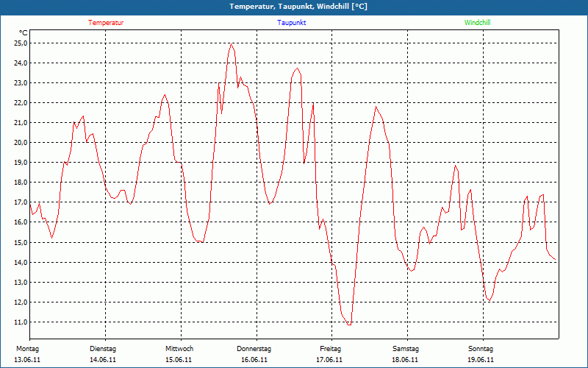Click the blue Taupunkt legend label
588x368 pixels.
click(x=291, y=23)
